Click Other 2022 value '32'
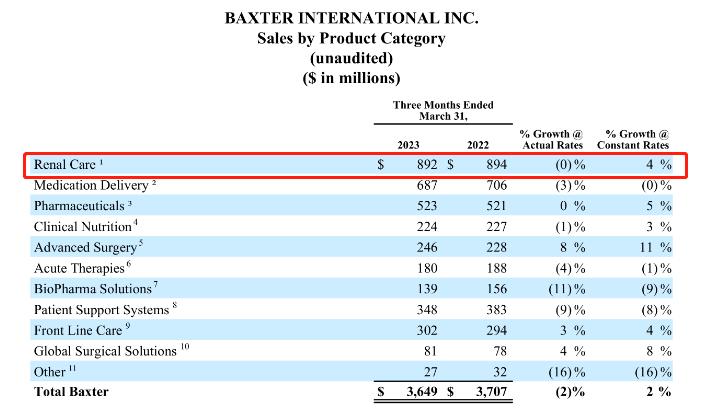Viewport: 716px width, 416px height. pyautogui.click(x=500, y=372)
